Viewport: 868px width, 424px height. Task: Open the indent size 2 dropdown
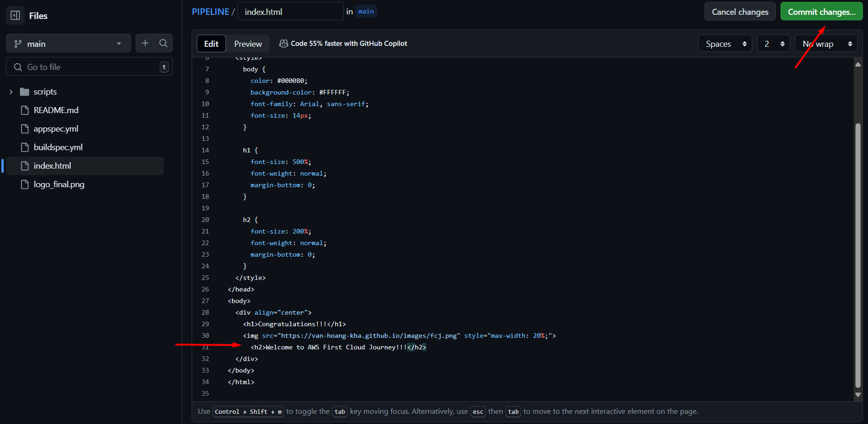pyautogui.click(x=773, y=44)
